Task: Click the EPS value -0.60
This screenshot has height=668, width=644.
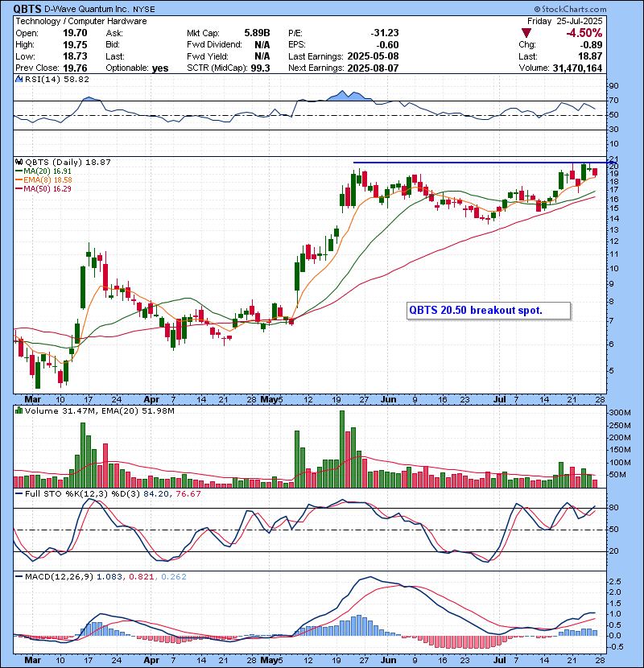Action: (x=387, y=45)
